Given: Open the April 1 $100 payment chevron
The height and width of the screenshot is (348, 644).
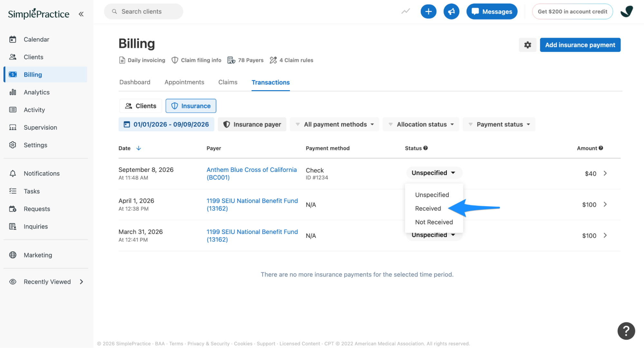Looking at the screenshot, I should point(605,204).
